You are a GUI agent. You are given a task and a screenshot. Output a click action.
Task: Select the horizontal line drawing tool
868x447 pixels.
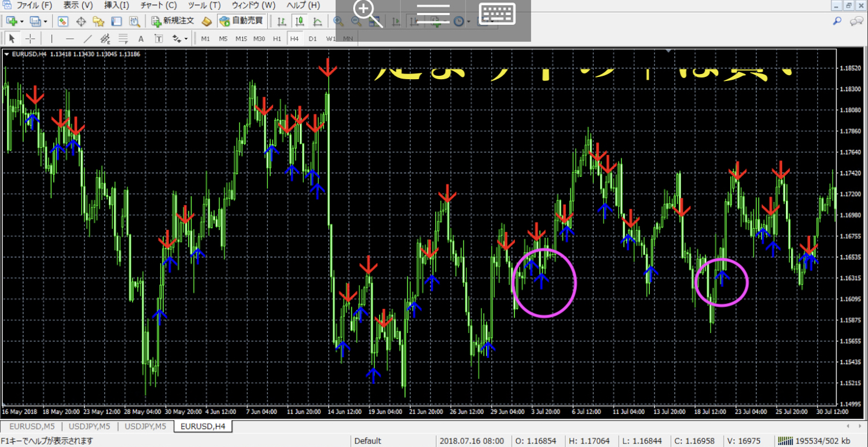tap(70, 39)
